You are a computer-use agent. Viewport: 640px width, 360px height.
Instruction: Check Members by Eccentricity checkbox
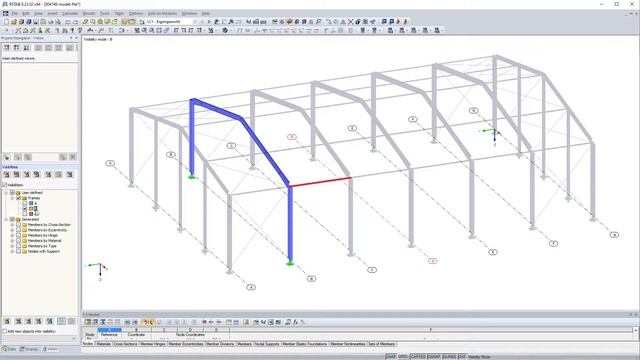(x=18, y=230)
